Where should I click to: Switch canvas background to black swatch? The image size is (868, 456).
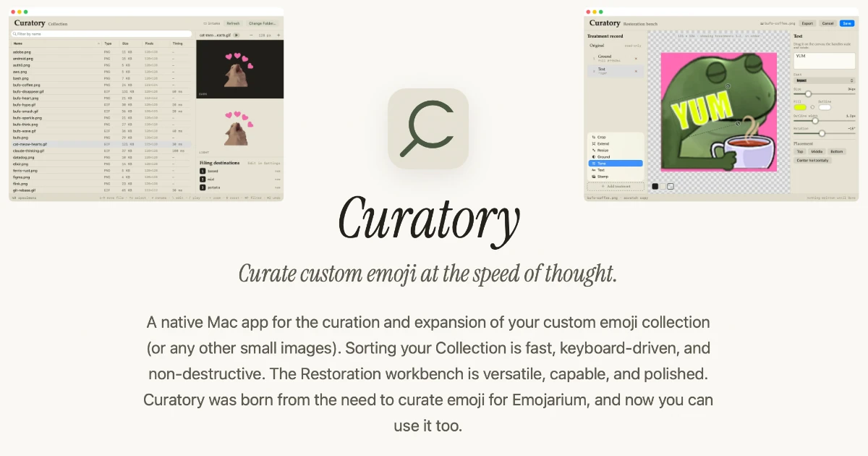655,186
